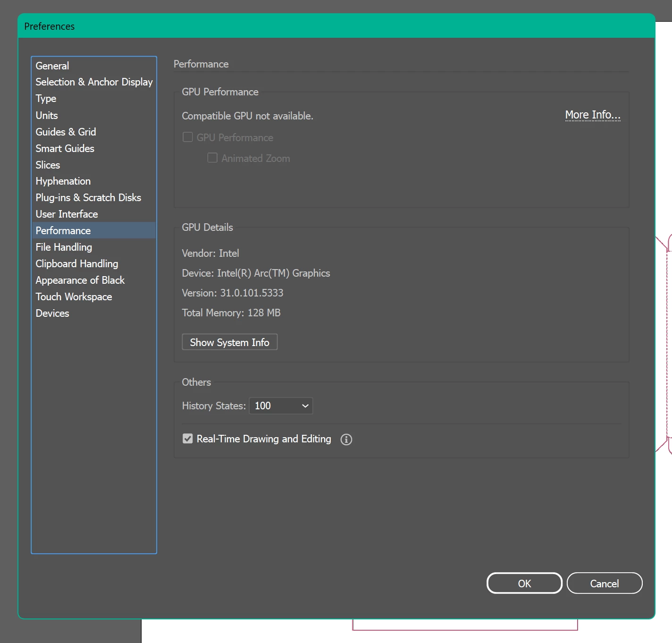Follow the More Info link

coord(593,115)
